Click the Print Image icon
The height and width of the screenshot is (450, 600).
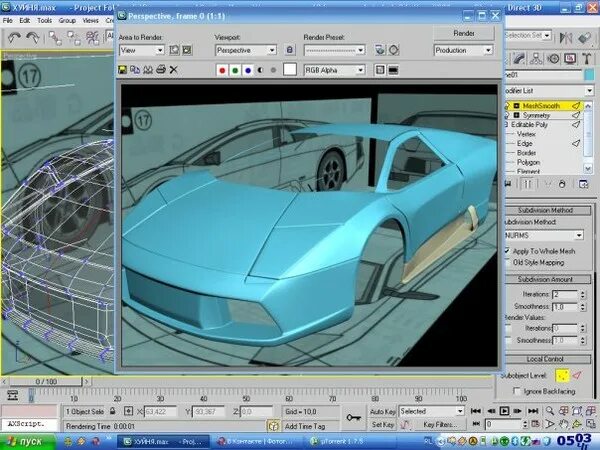161,70
